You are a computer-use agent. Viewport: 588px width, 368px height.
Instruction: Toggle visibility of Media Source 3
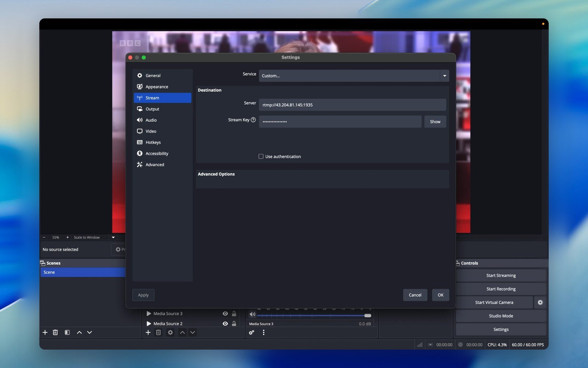225,314
